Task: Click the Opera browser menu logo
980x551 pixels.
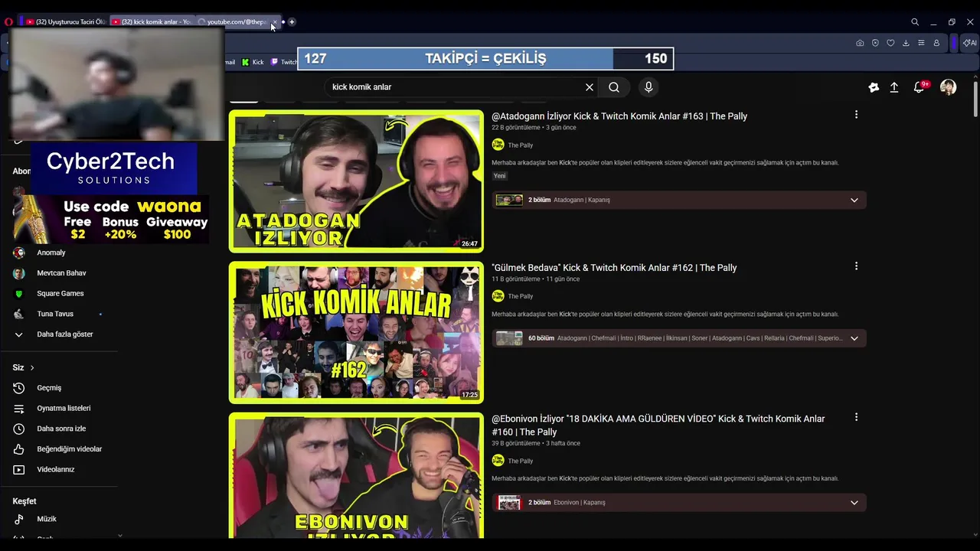Action: (8, 22)
